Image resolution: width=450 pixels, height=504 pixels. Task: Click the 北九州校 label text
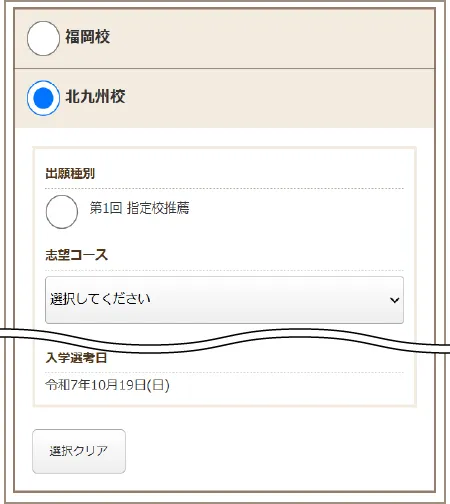[95, 97]
